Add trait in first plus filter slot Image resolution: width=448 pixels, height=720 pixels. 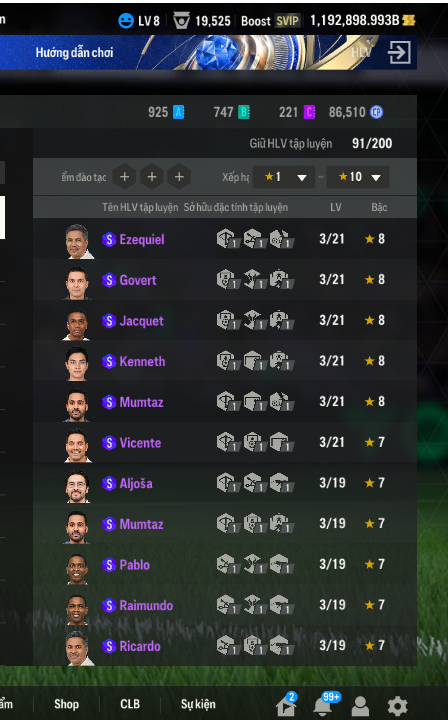(x=124, y=177)
